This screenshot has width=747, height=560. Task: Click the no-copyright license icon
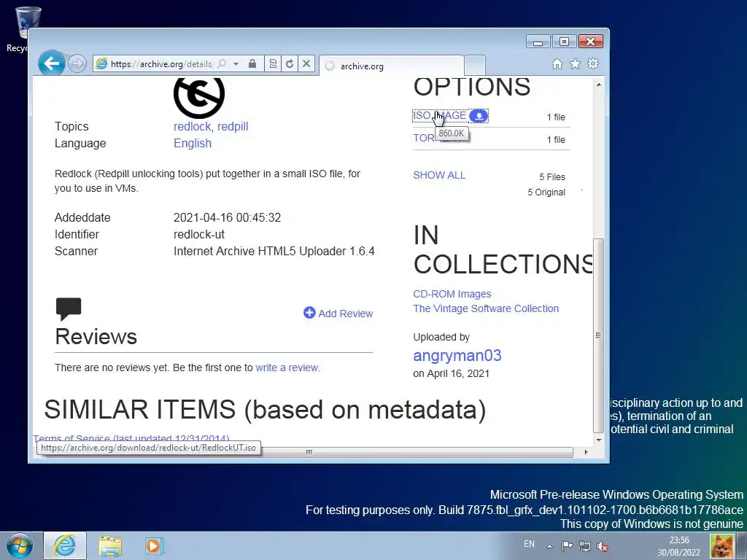pos(199,97)
